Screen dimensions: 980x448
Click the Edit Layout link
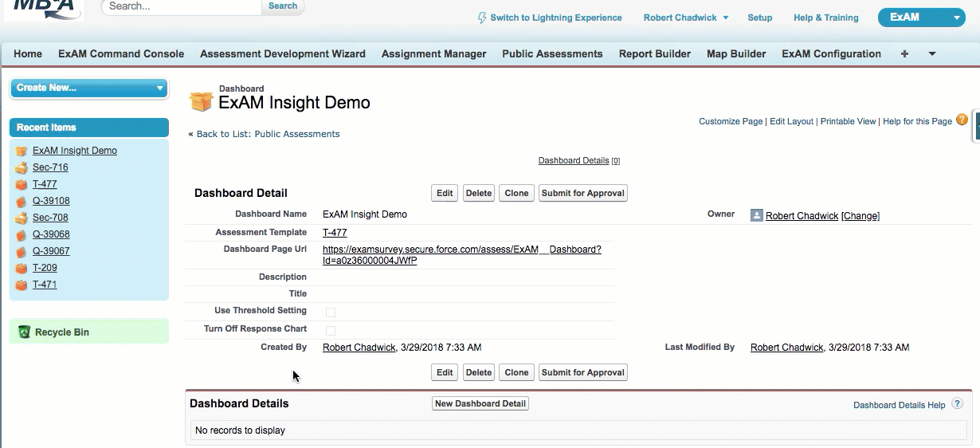pyautogui.click(x=792, y=121)
